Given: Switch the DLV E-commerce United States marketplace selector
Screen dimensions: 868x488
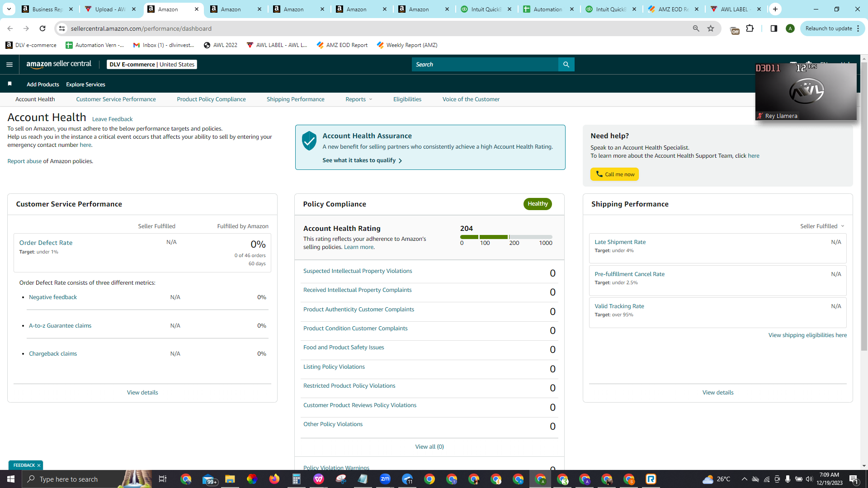Looking at the screenshot, I should 152,64.
